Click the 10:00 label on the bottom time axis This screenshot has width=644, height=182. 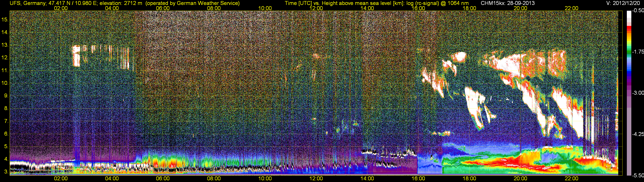tap(265, 179)
